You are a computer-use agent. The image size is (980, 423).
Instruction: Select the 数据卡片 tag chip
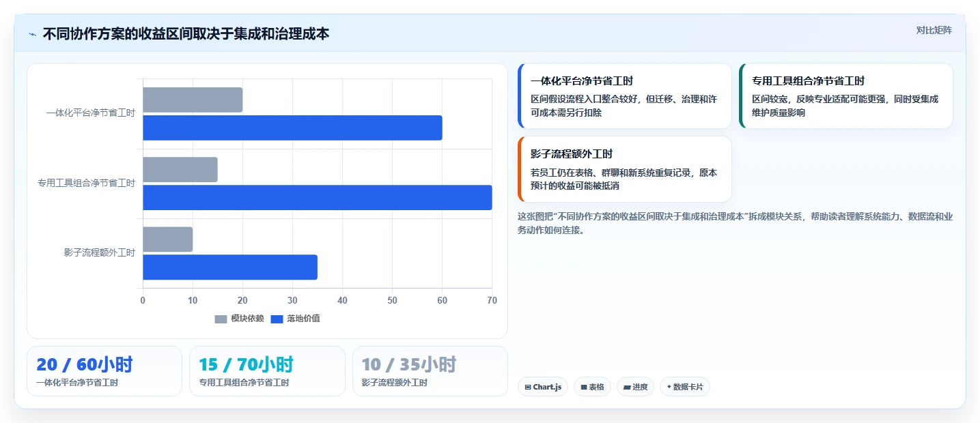[684, 387]
